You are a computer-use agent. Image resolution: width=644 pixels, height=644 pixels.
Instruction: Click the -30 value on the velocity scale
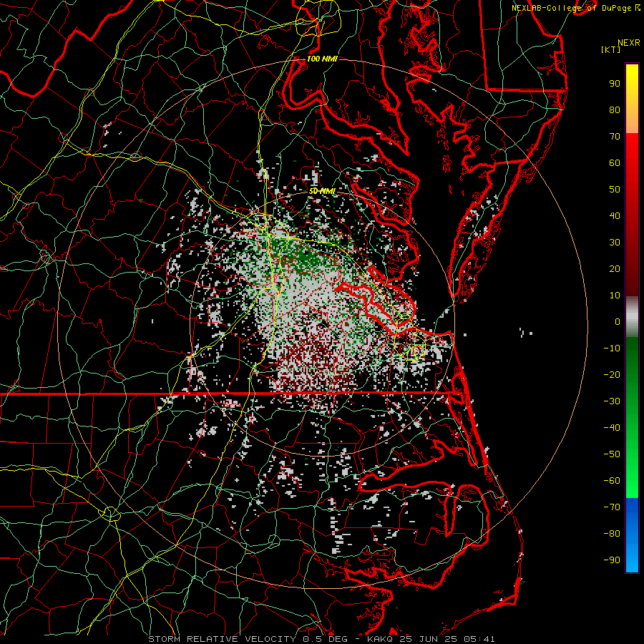point(612,401)
